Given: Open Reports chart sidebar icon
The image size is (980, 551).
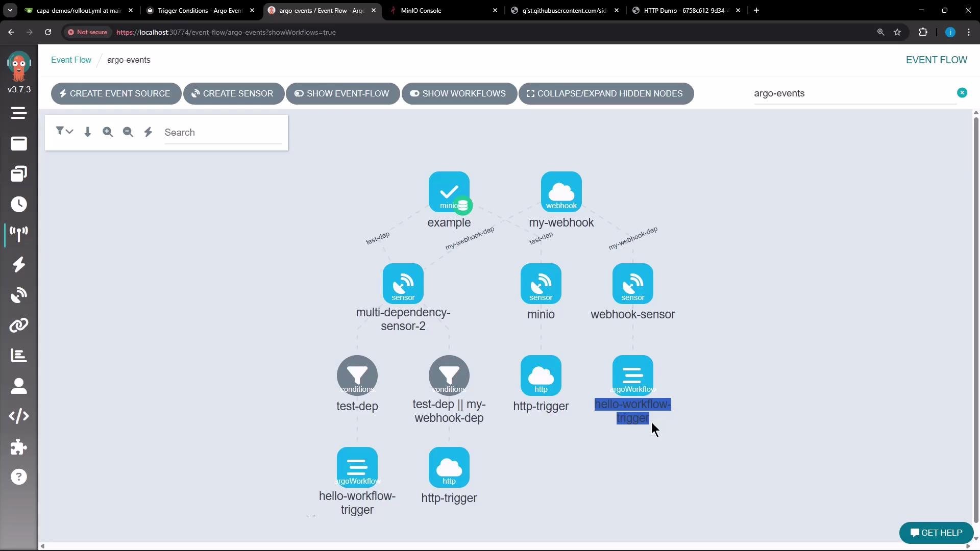Looking at the screenshot, I should (19, 355).
